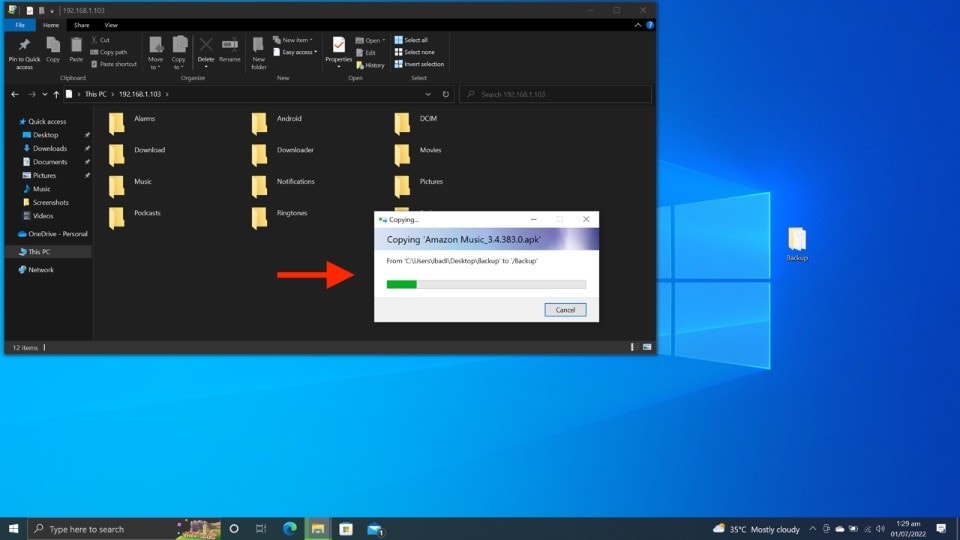Select the Ringtones folder

point(279,217)
